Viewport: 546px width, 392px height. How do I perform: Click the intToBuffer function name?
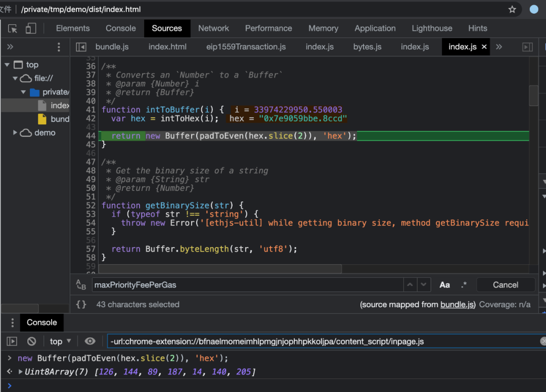pos(173,110)
